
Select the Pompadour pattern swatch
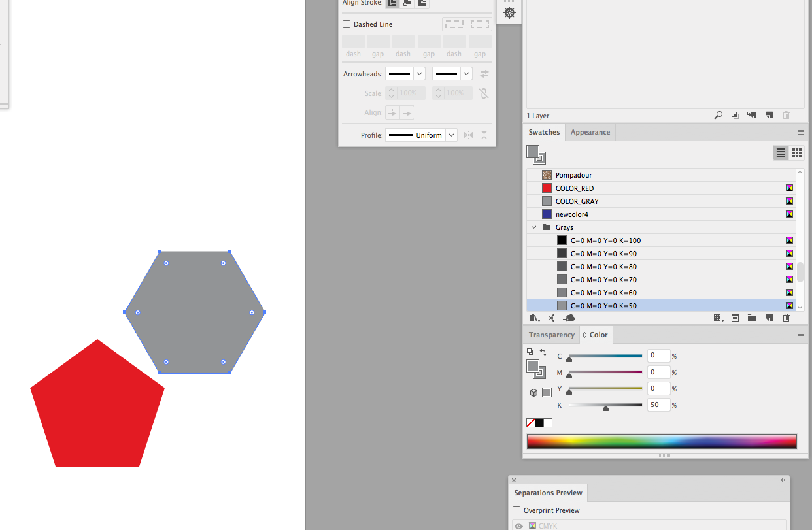coord(661,175)
